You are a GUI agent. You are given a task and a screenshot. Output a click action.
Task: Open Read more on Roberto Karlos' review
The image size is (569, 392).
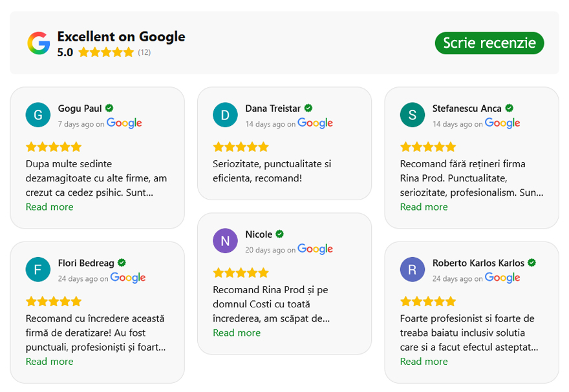click(424, 361)
